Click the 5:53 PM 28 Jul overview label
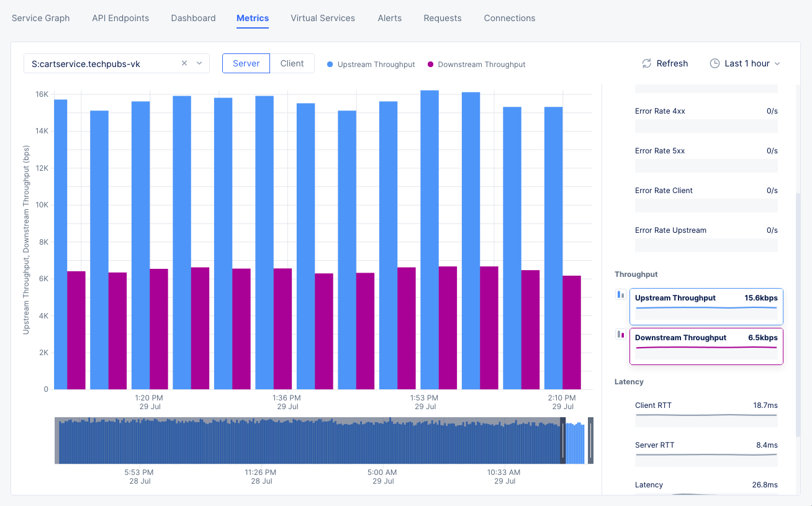This screenshot has height=506, width=812. click(x=140, y=477)
